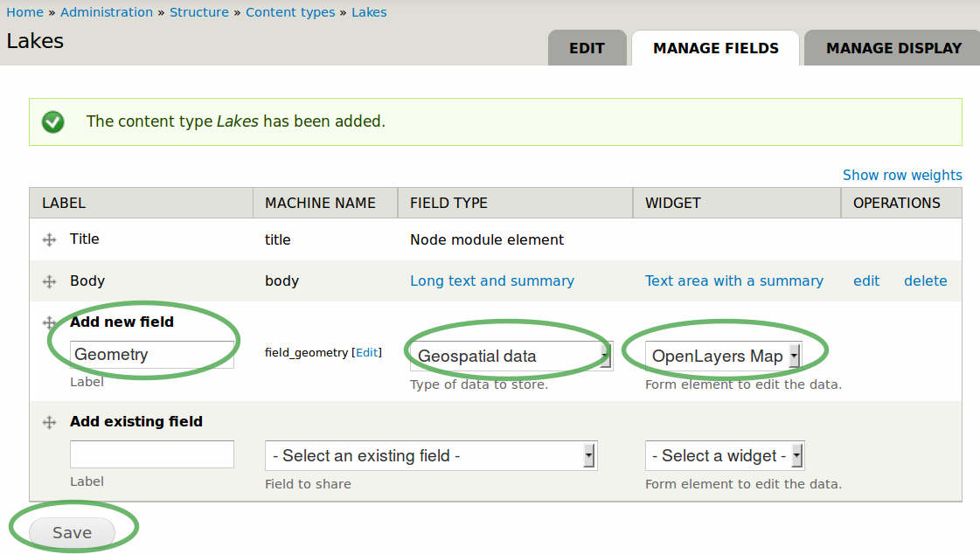
Task: Focus the Geometry label input field
Action: click(x=152, y=355)
